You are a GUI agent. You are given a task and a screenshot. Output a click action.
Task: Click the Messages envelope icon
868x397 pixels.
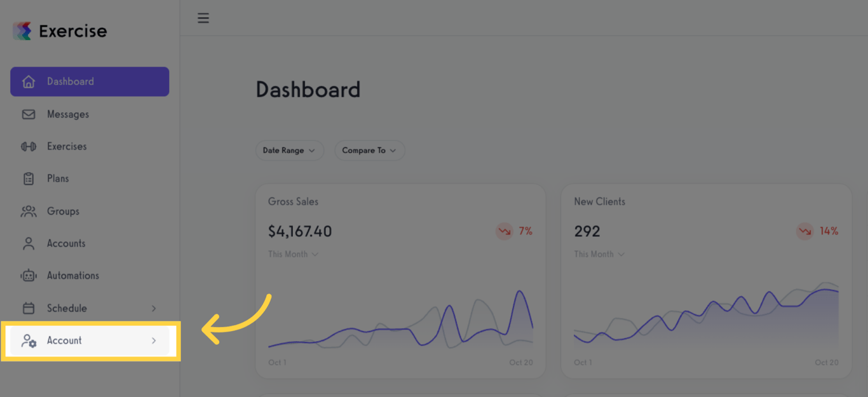click(x=29, y=114)
